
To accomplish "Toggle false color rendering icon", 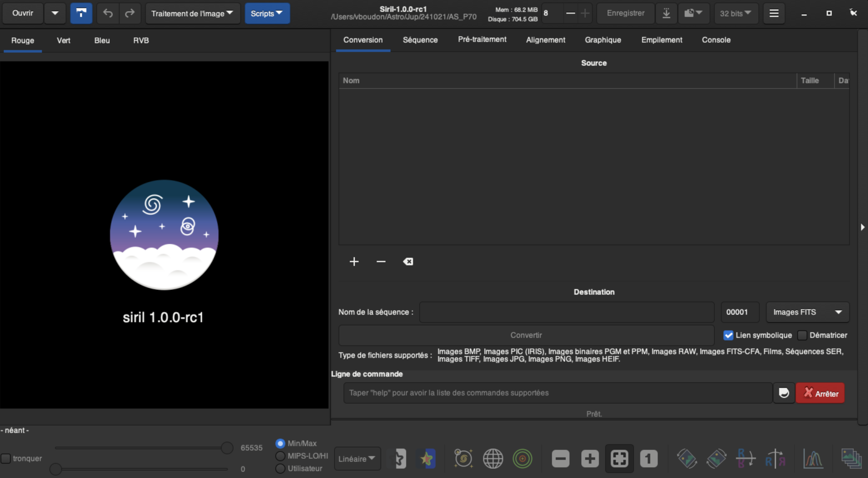I will (426, 459).
